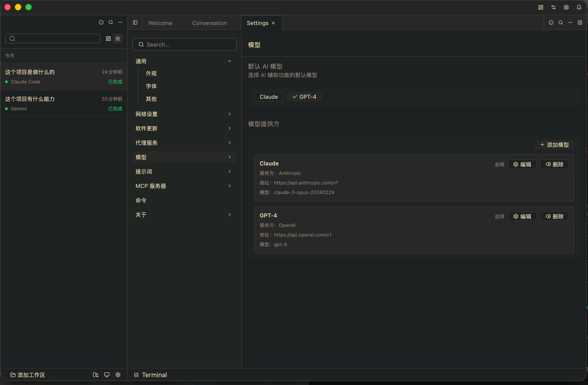Image resolution: width=588 pixels, height=385 pixels.
Task: Open the Welcome tab
Action: pos(160,23)
